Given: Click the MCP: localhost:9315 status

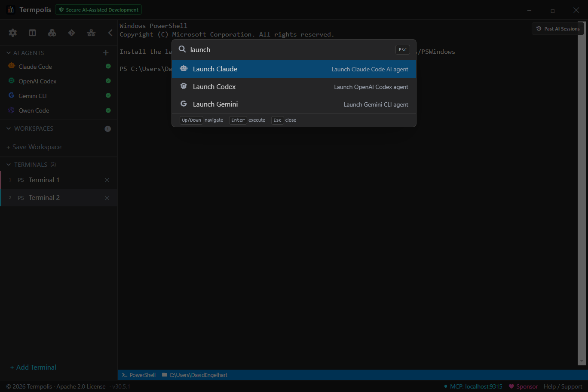Looking at the screenshot, I should pyautogui.click(x=473, y=386).
